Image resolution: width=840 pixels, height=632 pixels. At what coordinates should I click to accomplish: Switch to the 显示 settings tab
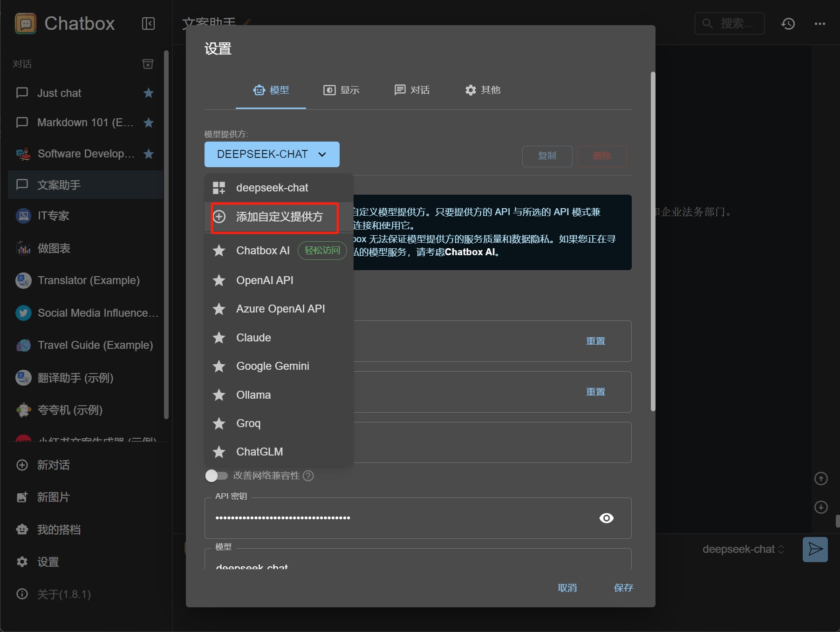(341, 90)
